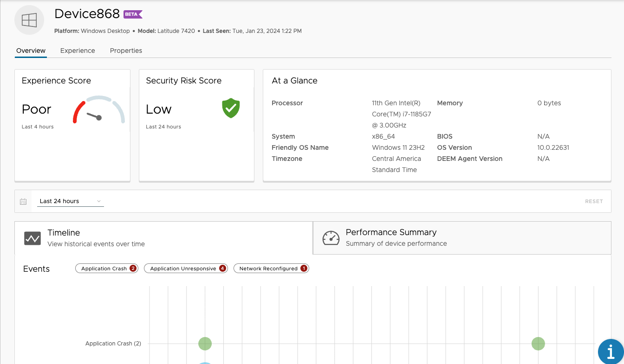Click the calendar icon beside date range
The image size is (624, 364).
(x=23, y=201)
